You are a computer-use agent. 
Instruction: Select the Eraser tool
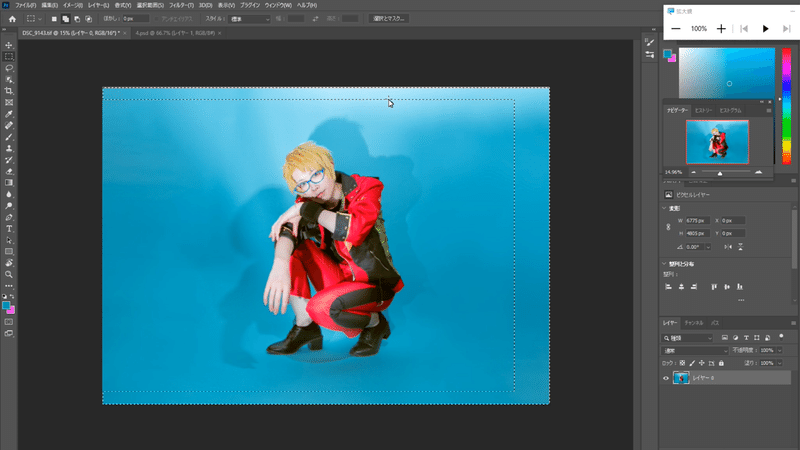9,171
